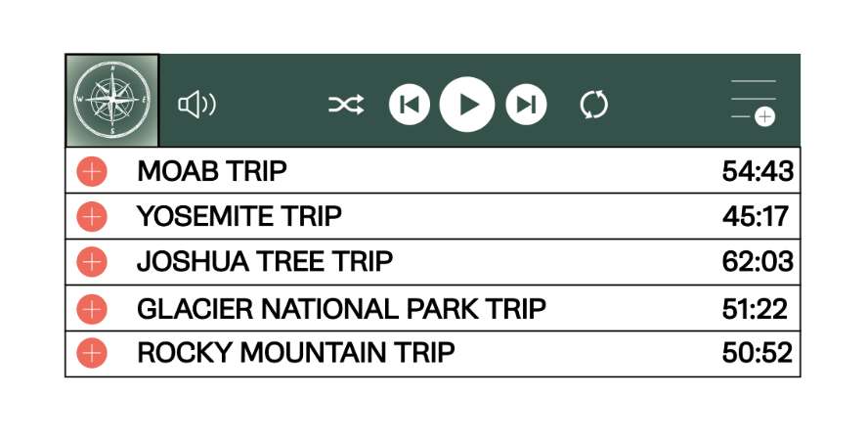Screen dimensions: 868x440
Task: Add Rocky Mountain Trip with plus icon
Action: 92,353
